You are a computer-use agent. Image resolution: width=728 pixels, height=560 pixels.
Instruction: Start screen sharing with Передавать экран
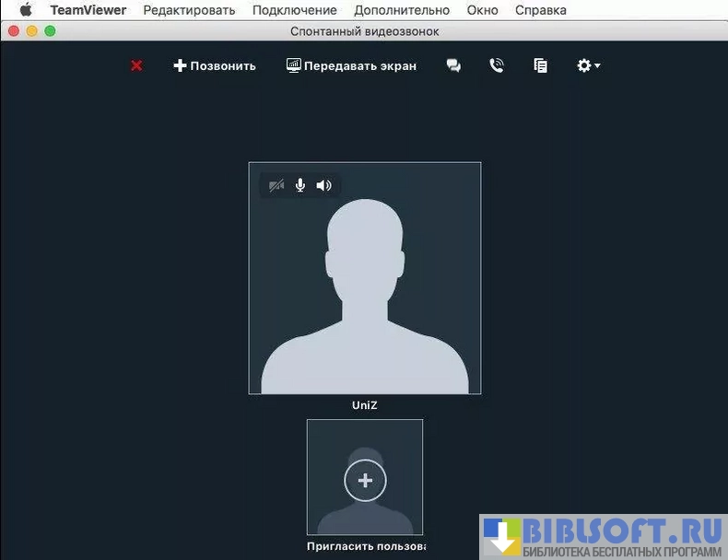click(351, 65)
